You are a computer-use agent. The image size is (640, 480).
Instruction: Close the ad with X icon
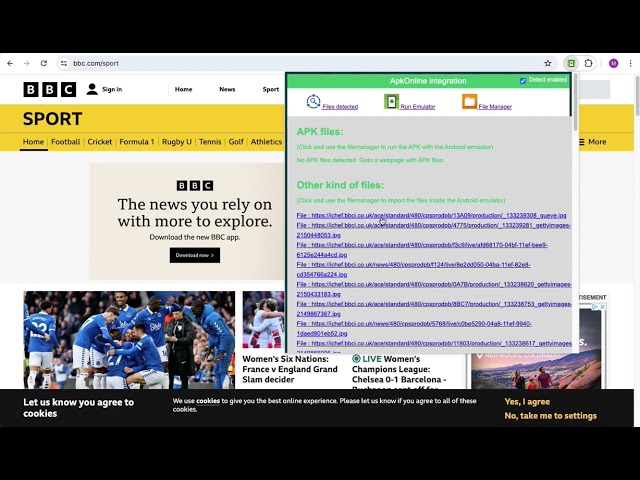click(602, 307)
